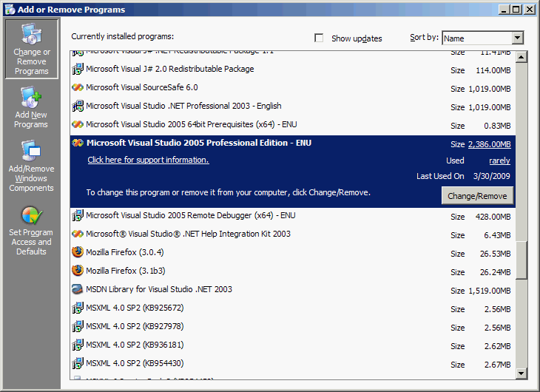Click the 3/30/2009 last used date
Viewport: 540px width, 392px height.
pos(492,176)
